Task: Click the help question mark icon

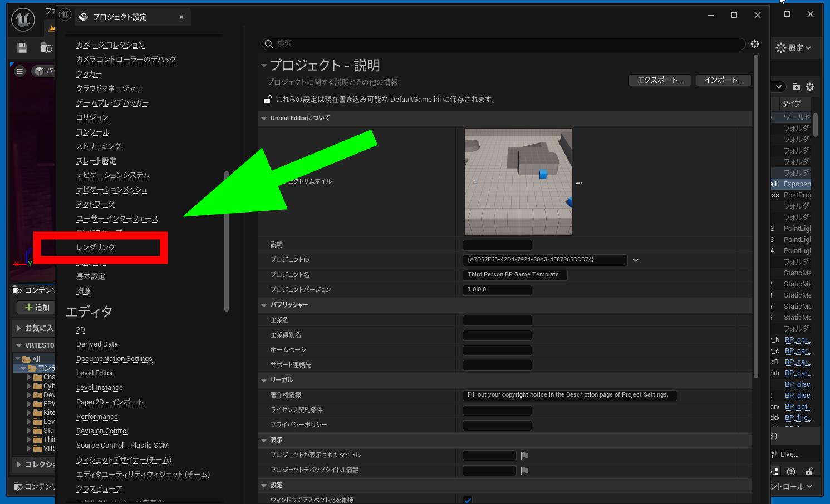Action: 791,472
